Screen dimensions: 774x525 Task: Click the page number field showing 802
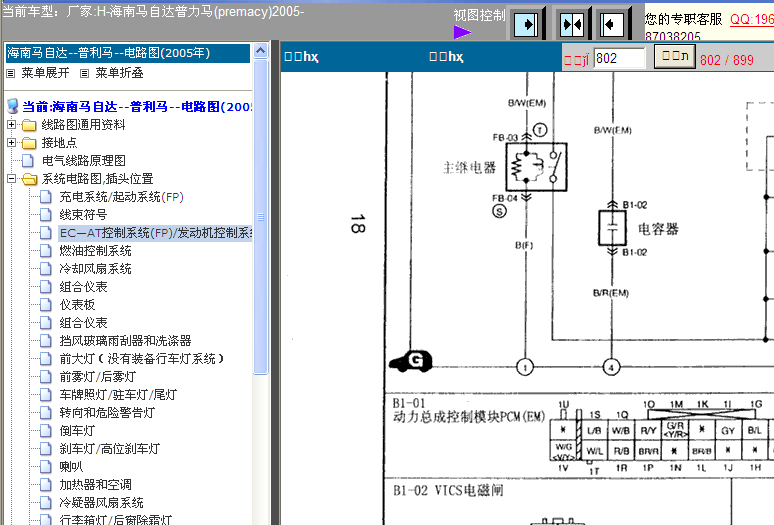tap(619, 59)
